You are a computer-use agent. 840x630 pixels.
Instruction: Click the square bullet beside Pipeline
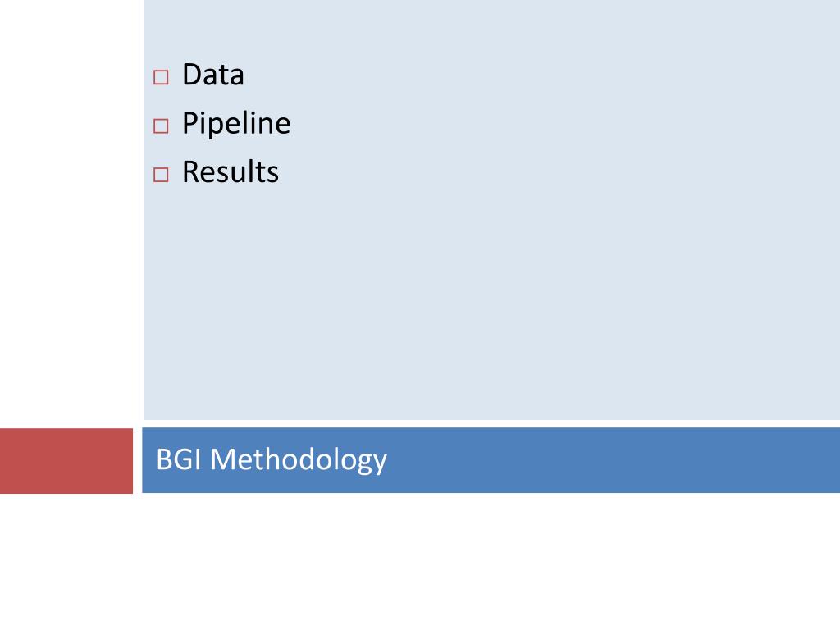pos(161,126)
